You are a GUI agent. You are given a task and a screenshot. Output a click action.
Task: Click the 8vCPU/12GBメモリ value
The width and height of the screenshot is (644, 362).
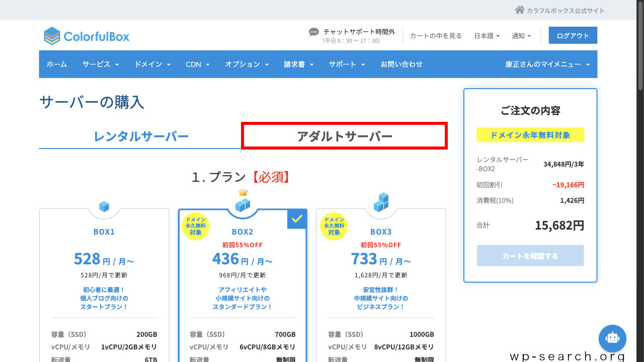point(404,347)
